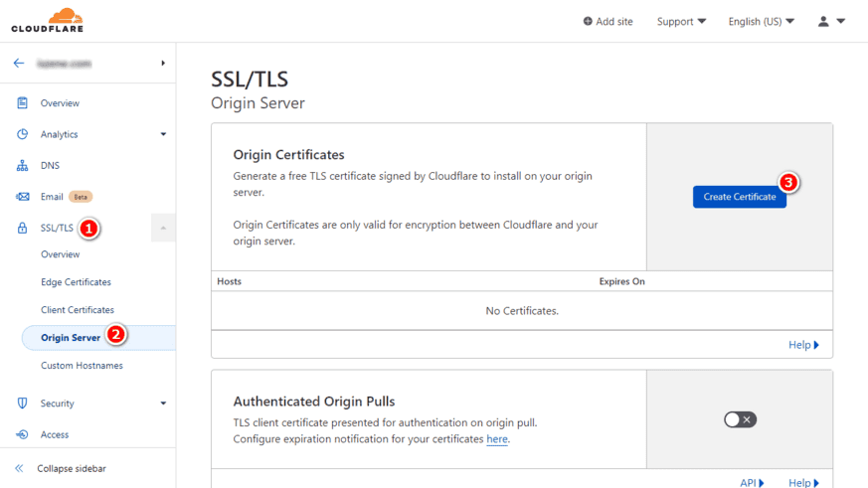Click the SSL/TLS padlock icon
Image resolution: width=868 pixels, height=488 pixels.
pyautogui.click(x=22, y=229)
